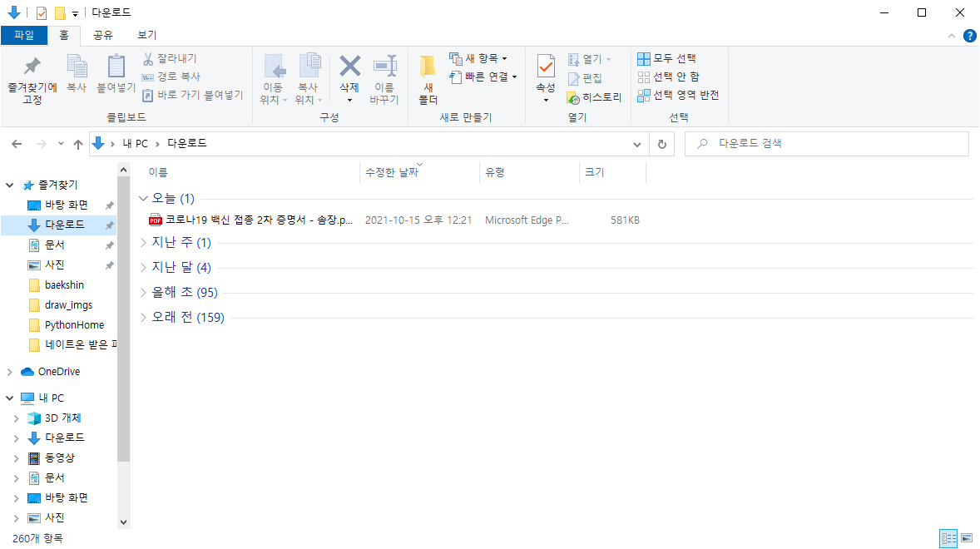The image size is (980, 549).
Task: Click the Pin to Quick access (즐겨찾기에 고정) icon
Action: (32, 67)
